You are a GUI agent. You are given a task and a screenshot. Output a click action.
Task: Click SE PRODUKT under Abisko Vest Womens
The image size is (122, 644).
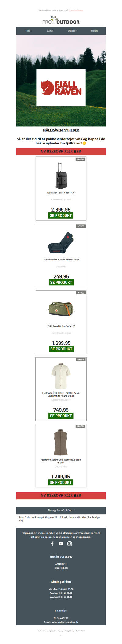[61, 482]
